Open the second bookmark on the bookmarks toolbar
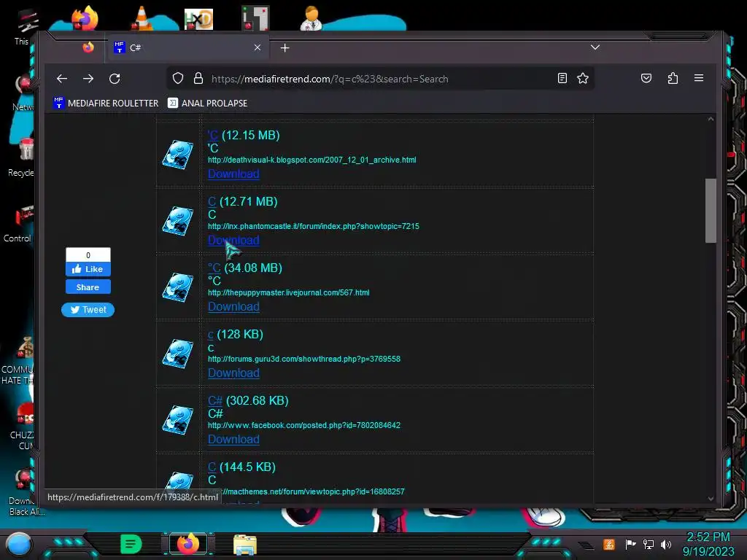This screenshot has height=560, width=747. pos(208,103)
